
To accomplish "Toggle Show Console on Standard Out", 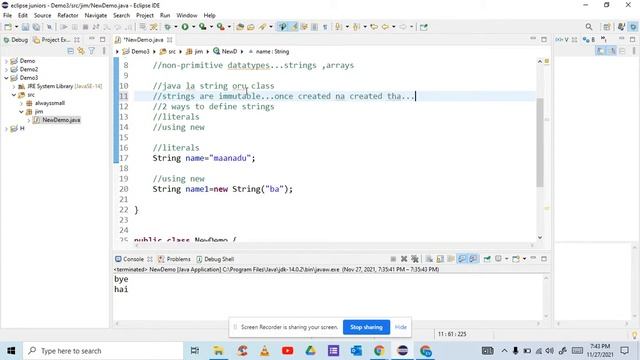I will (462, 259).
